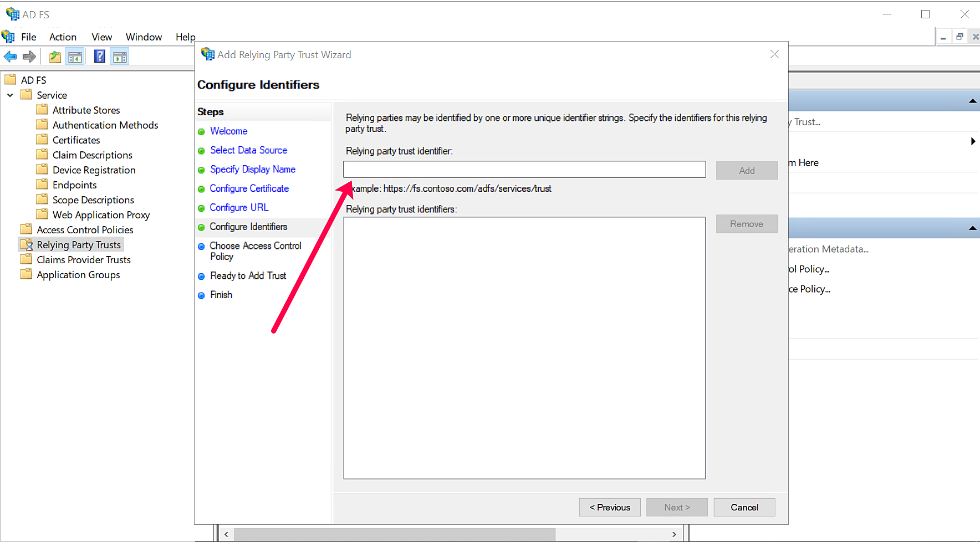Click the blue Back arrow in toolbar
Screen dimensions: 980x542
pos(10,57)
